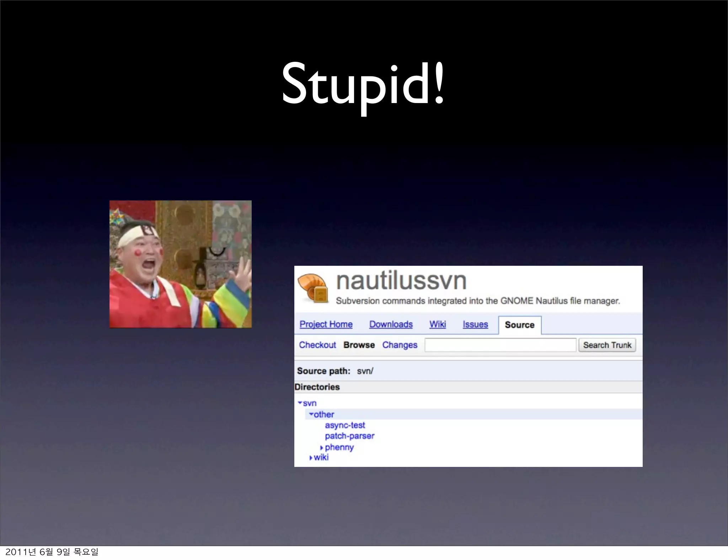Click the Checkout link
The height and width of the screenshot is (560, 728).
(x=317, y=345)
